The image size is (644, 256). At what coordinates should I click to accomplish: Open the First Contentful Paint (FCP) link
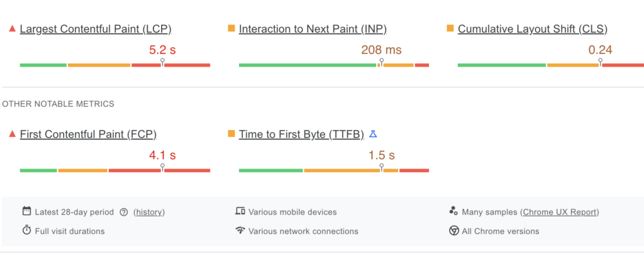coord(88,134)
